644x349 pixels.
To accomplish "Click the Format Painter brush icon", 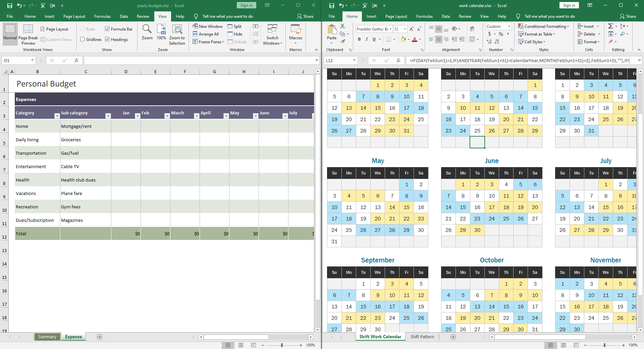I will point(342,42).
